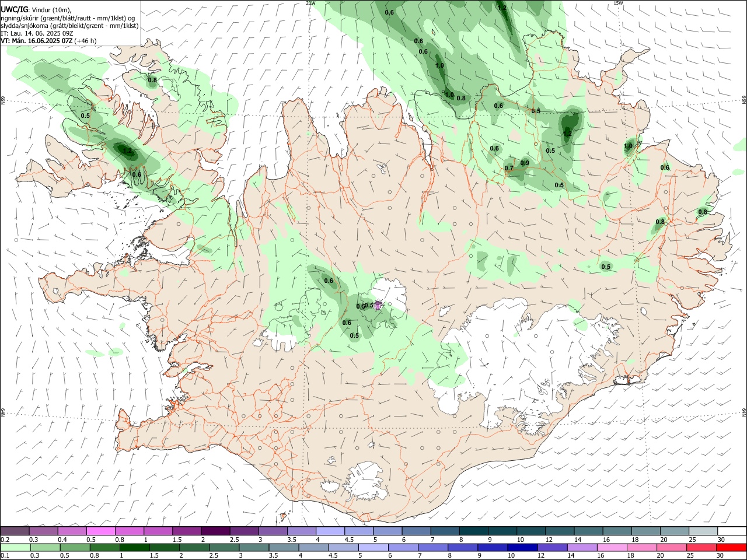Pick the upper-row swatch labeled 12
The image size is (747, 560).
coord(558,531)
